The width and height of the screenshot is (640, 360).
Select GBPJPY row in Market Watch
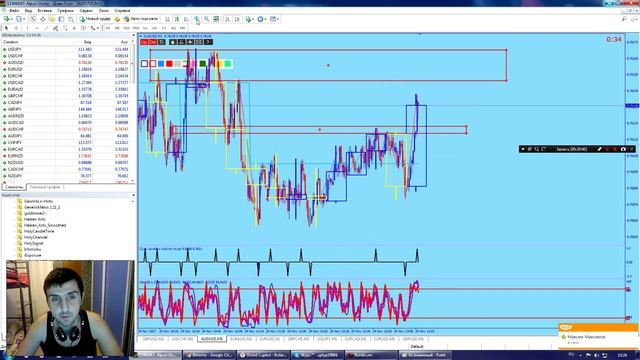click(66, 109)
